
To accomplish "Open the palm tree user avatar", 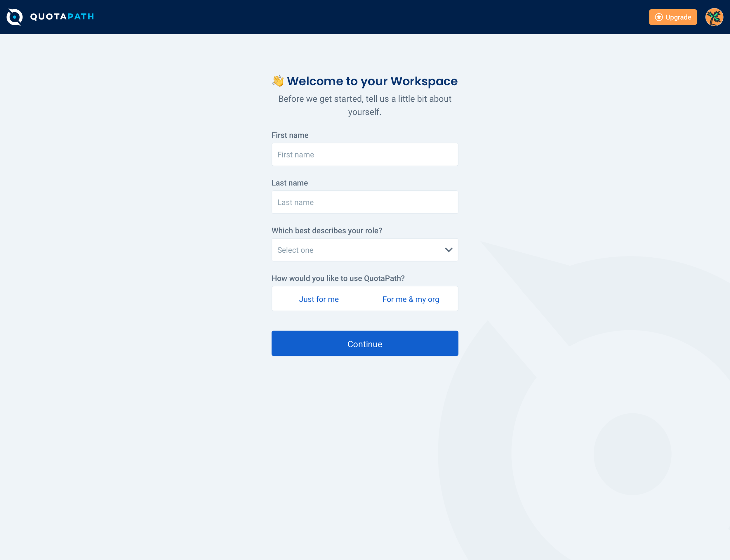I will tap(714, 17).
